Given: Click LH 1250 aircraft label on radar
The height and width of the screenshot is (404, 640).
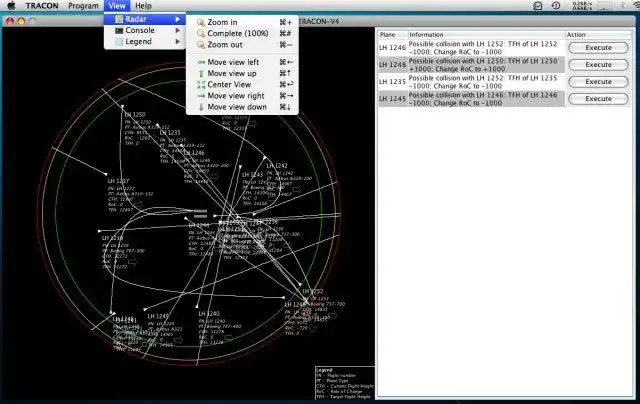Looking at the screenshot, I should coord(135,115).
